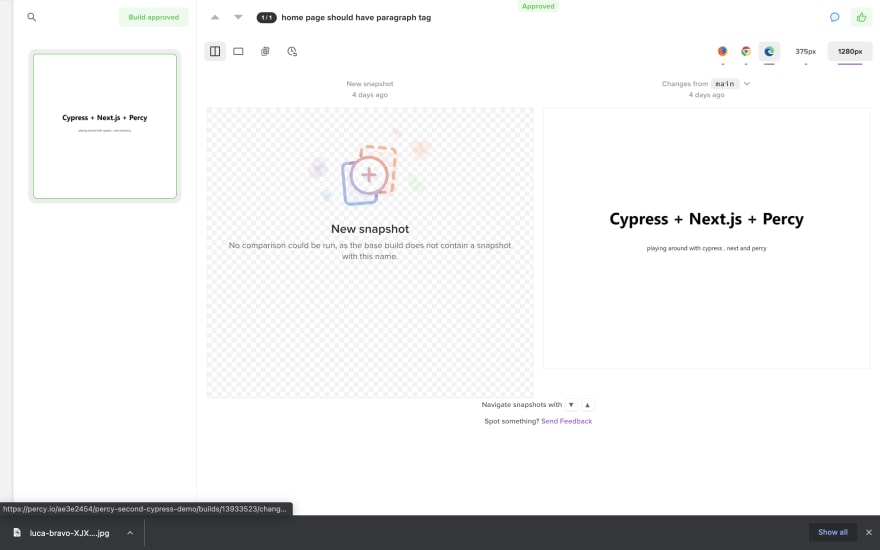Open the snapshot search magnifier
This screenshot has width=880, height=550.
point(31,17)
